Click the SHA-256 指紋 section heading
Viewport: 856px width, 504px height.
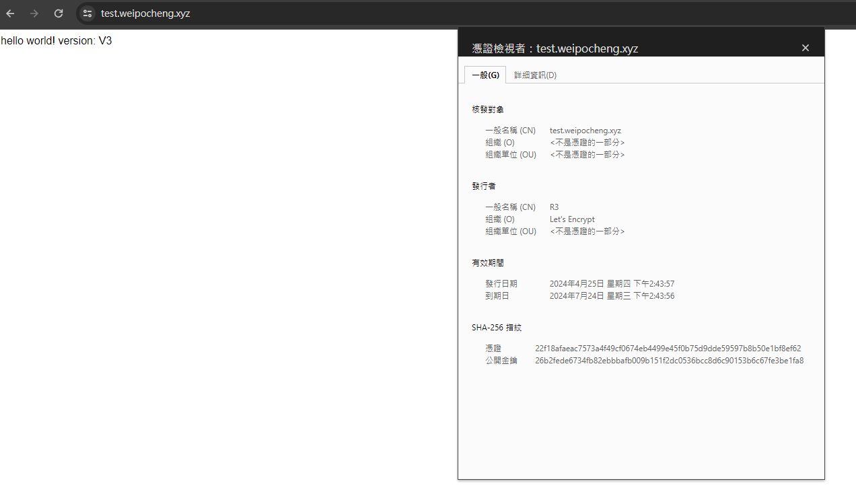pyautogui.click(x=497, y=328)
